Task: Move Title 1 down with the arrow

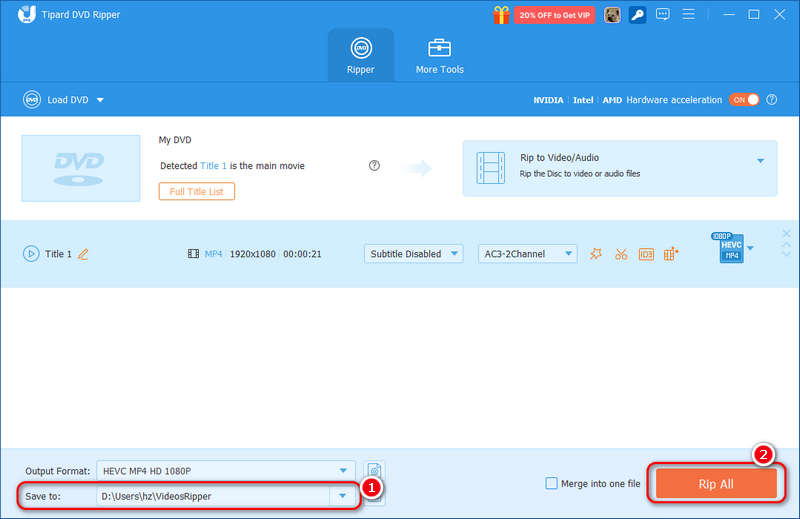Action: (786, 254)
